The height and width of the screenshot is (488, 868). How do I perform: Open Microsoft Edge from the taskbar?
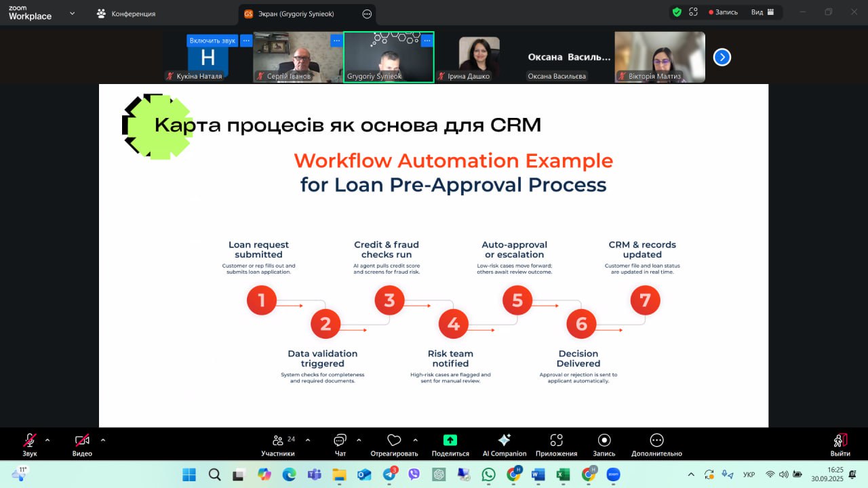[x=290, y=474]
